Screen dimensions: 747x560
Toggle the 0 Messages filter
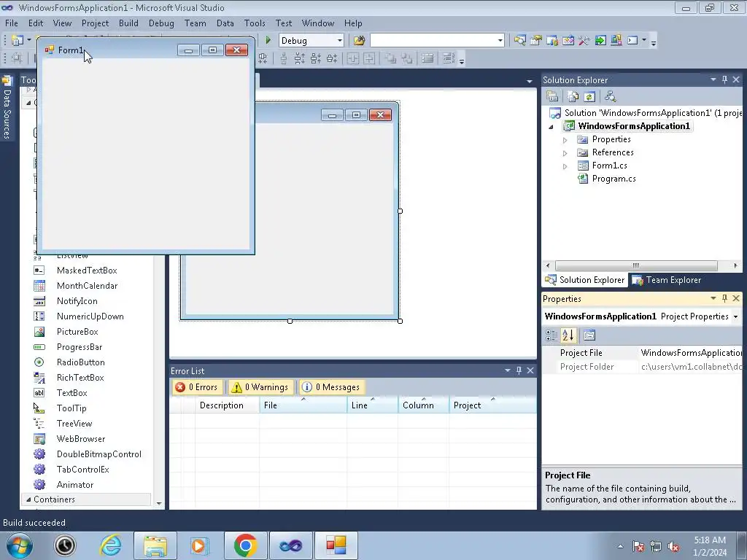point(331,387)
